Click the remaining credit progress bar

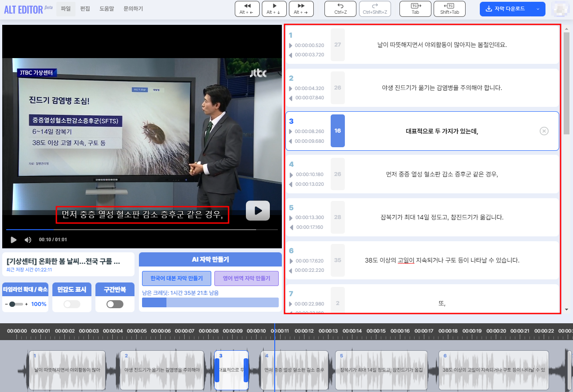210,302
